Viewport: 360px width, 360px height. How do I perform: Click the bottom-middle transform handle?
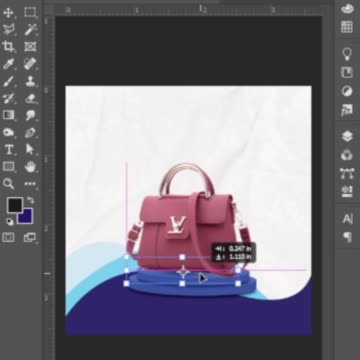(182, 283)
